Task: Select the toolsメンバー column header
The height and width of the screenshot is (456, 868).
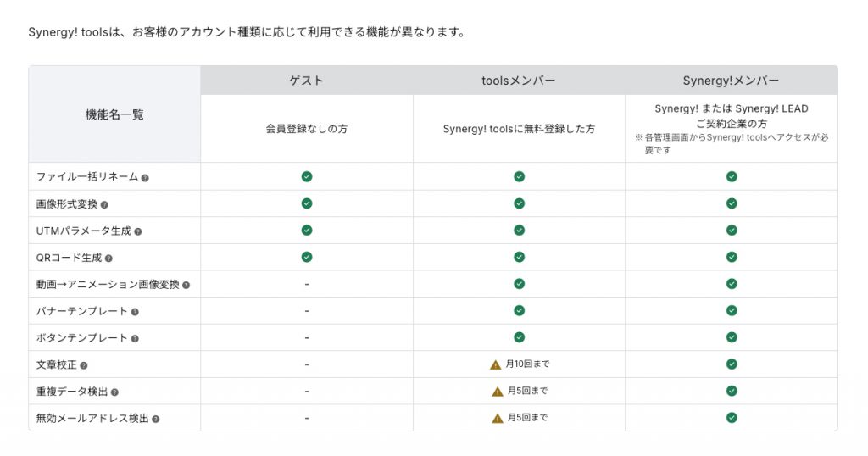Action: pos(519,81)
